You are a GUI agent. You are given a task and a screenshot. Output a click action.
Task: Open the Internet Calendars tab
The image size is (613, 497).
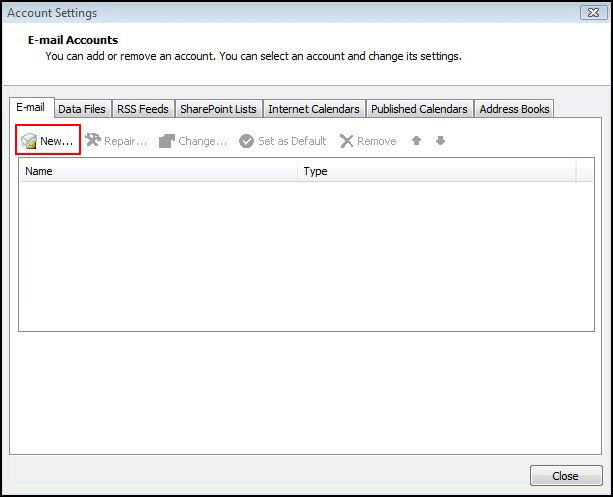[x=314, y=109]
